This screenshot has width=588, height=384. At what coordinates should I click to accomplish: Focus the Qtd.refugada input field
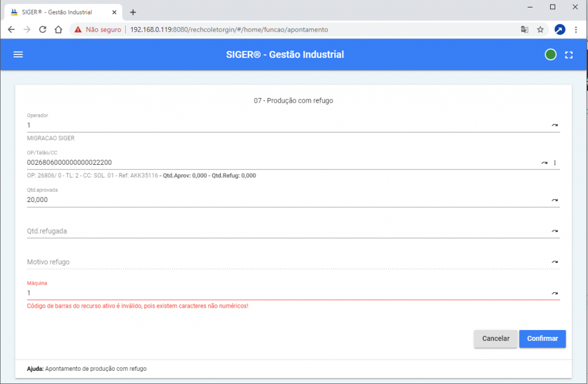coord(281,231)
